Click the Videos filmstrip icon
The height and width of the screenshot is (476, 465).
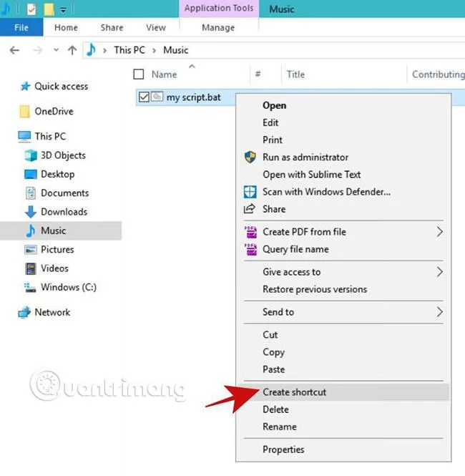point(31,268)
